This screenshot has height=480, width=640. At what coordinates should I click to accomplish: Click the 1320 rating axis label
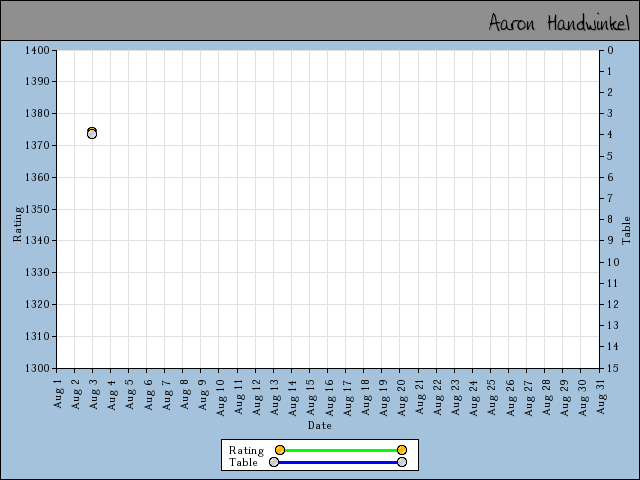(x=37, y=304)
